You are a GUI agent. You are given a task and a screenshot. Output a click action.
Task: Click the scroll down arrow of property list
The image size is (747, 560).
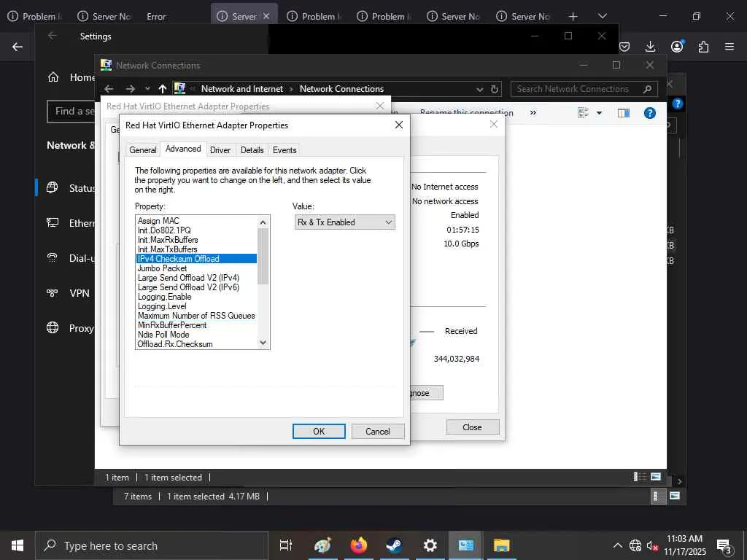point(263,343)
